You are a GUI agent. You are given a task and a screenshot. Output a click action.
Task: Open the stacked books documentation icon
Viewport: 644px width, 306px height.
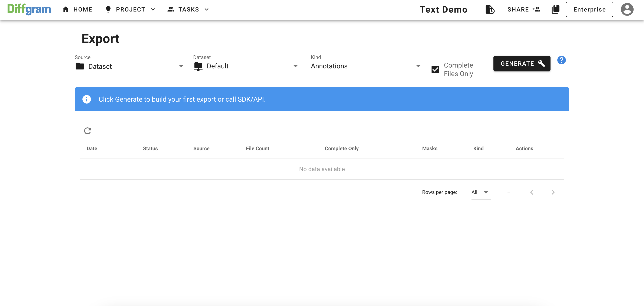click(x=555, y=10)
